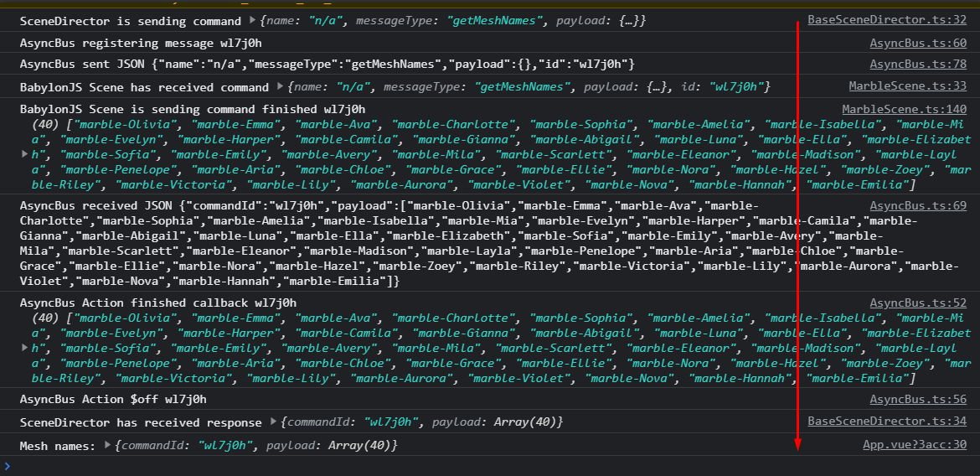This screenshot has height=476, width=980.
Task: Open source link MarbleScene.ts:33
Action: (x=907, y=85)
